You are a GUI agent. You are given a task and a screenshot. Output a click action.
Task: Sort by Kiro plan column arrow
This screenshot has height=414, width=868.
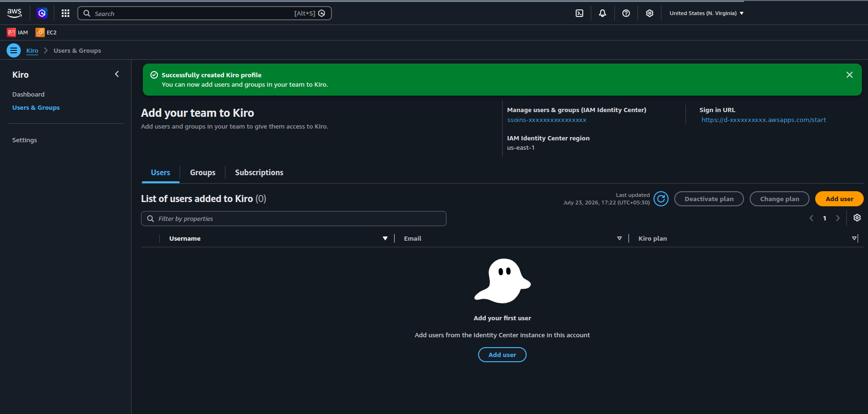tap(854, 238)
